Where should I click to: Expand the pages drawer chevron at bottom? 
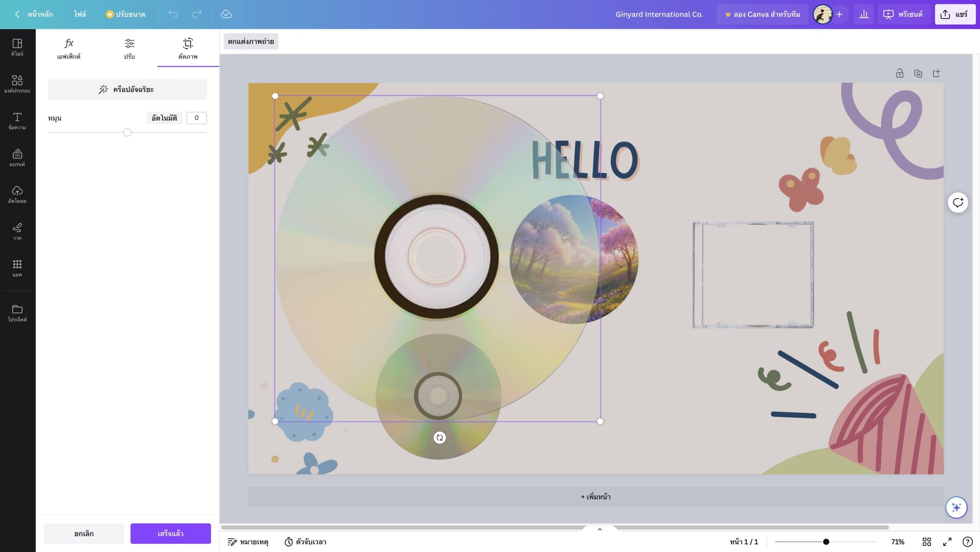click(x=600, y=529)
